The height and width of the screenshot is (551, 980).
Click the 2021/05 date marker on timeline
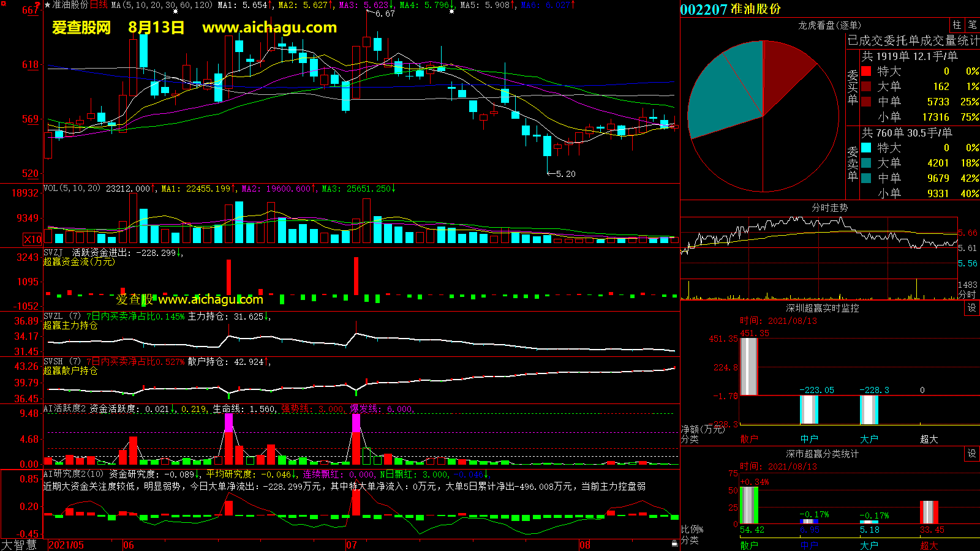pyautogui.click(x=66, y=545)
